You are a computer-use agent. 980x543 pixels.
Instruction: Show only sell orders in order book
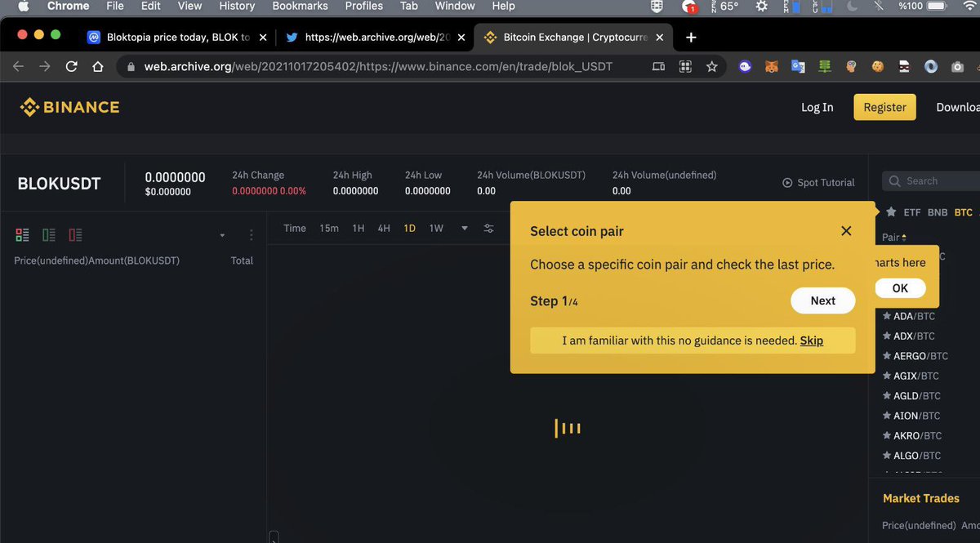75,234
